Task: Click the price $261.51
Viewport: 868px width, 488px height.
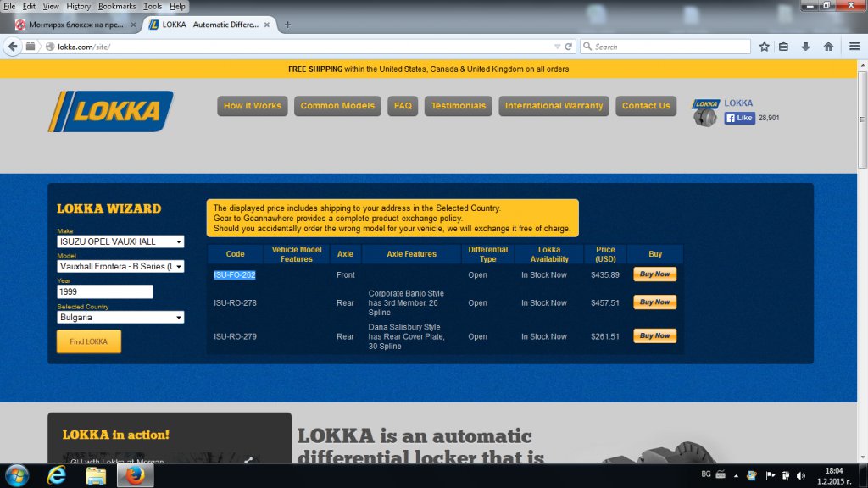Action: [605, 336]
